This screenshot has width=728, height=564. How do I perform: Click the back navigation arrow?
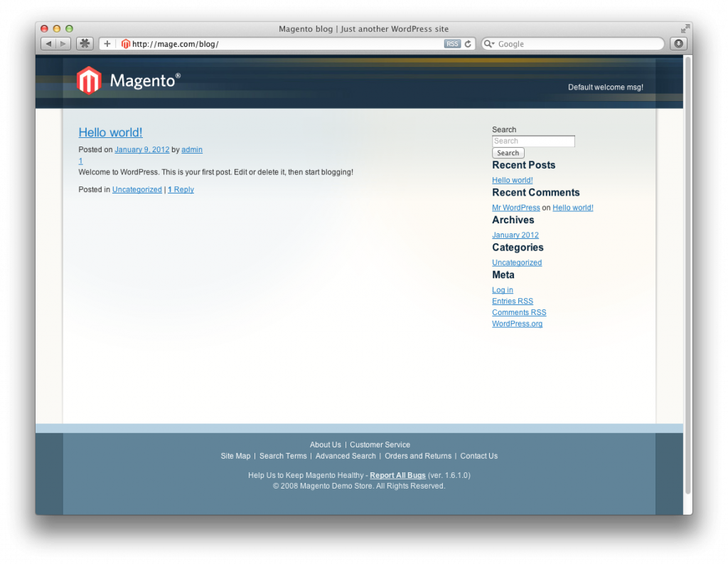pos(47,43)
